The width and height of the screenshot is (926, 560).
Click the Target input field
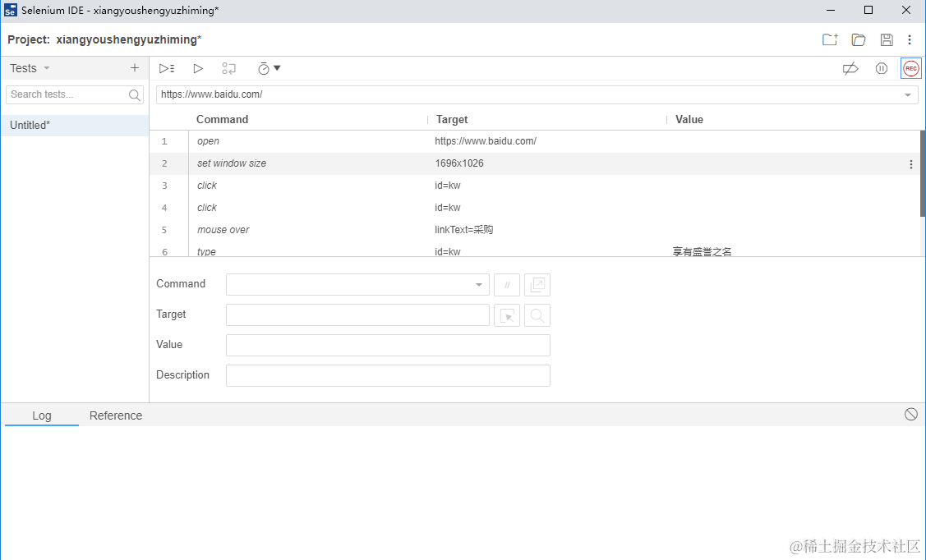point(357,315)
